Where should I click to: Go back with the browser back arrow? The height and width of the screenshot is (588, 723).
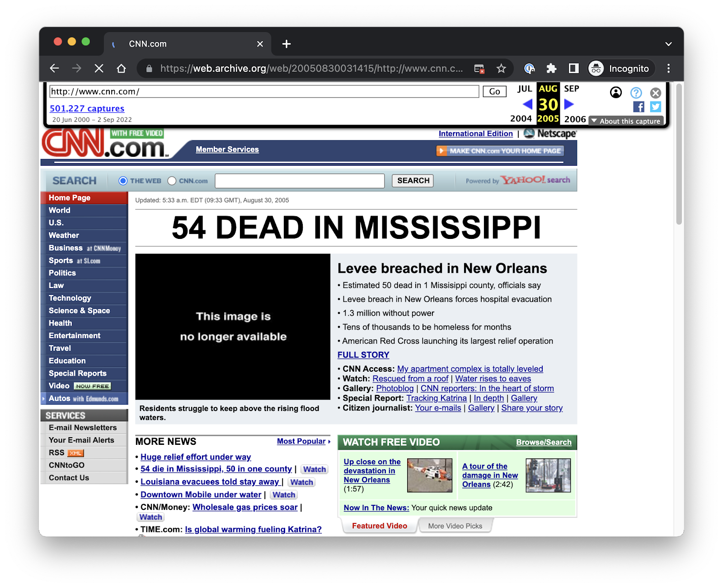[x=55, y=68]
